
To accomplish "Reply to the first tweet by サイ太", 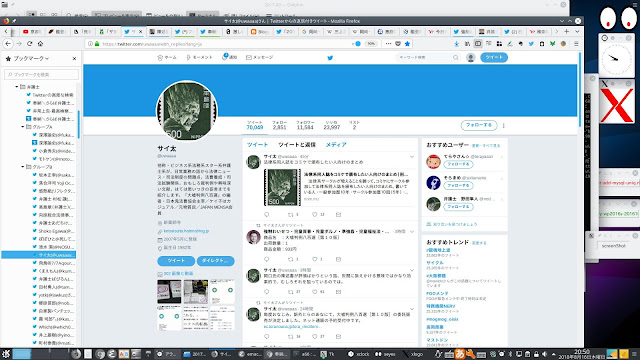I will pyautogui.click(x=267, y=214).
